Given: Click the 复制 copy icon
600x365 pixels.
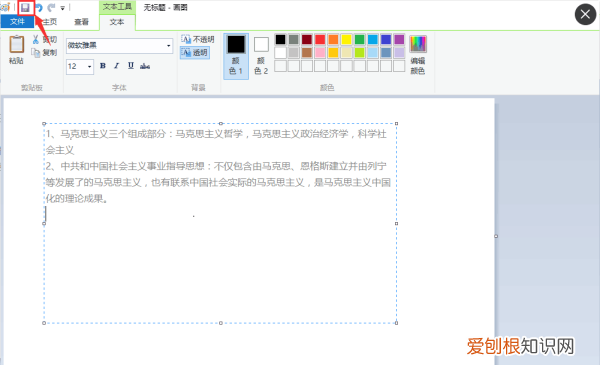Looking at the screenshot, I should click(x=36, y=52).
